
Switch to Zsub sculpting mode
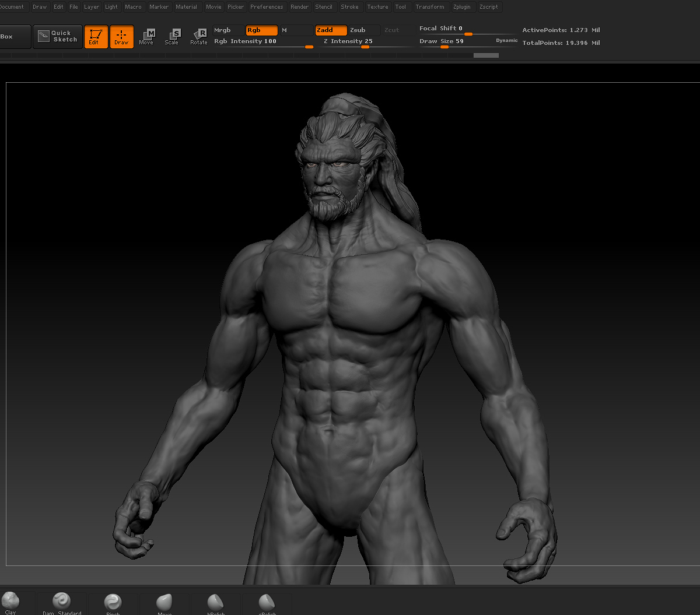click(x=364, y=30)
